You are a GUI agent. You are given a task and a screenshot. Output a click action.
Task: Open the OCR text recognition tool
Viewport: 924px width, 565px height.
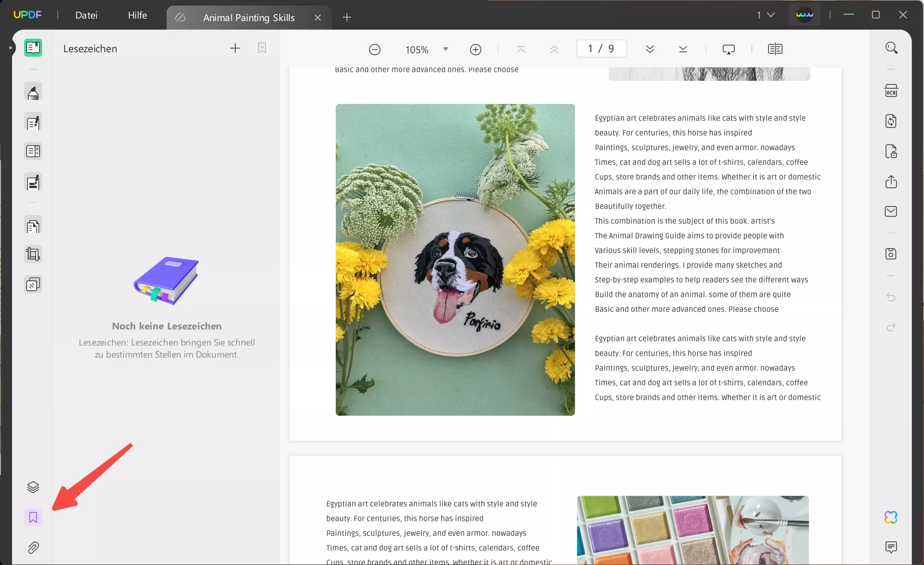pyautogui.click(x=891, y=91)
